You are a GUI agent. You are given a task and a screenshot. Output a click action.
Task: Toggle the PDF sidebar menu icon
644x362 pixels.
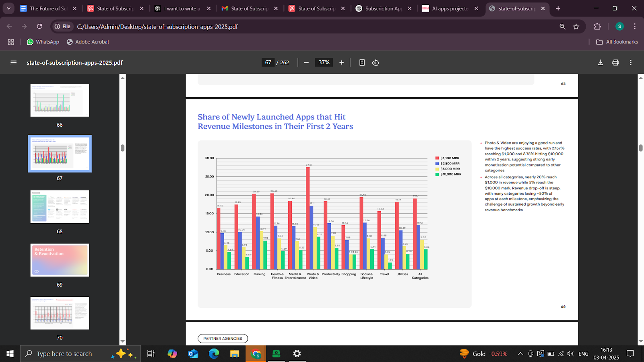click(13, 62)
